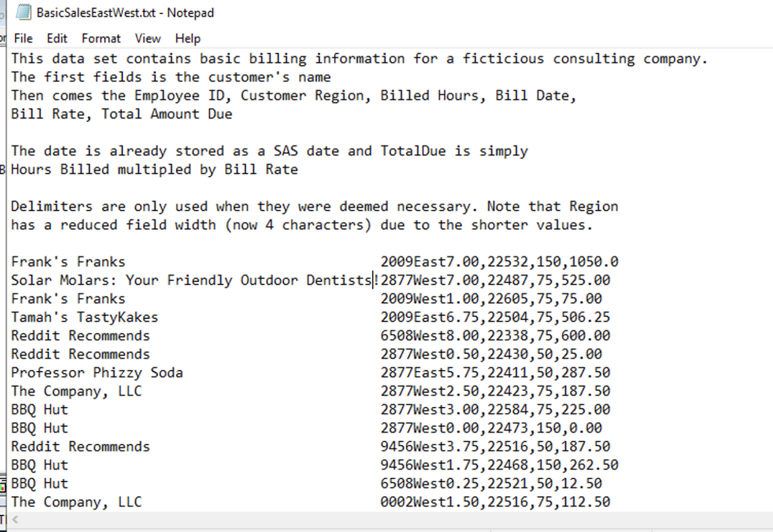Click the word 'TotalDue' in description

[x=413, y=151]
